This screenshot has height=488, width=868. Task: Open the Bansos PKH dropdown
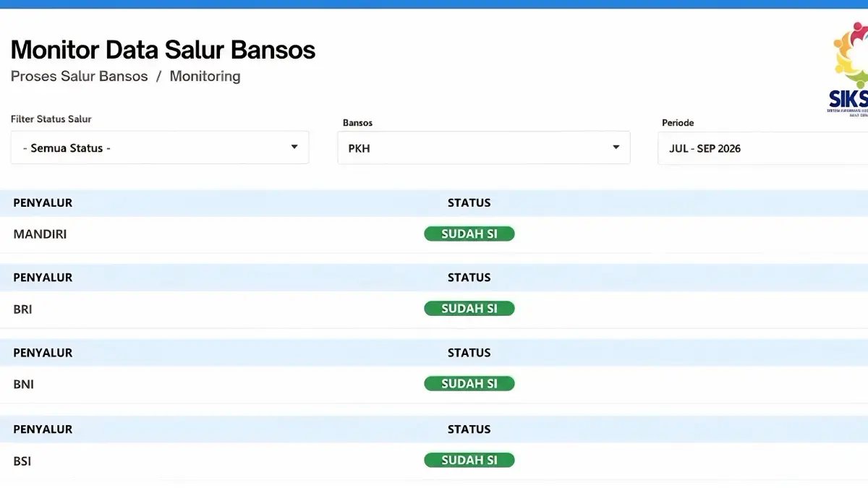point(483,147)
